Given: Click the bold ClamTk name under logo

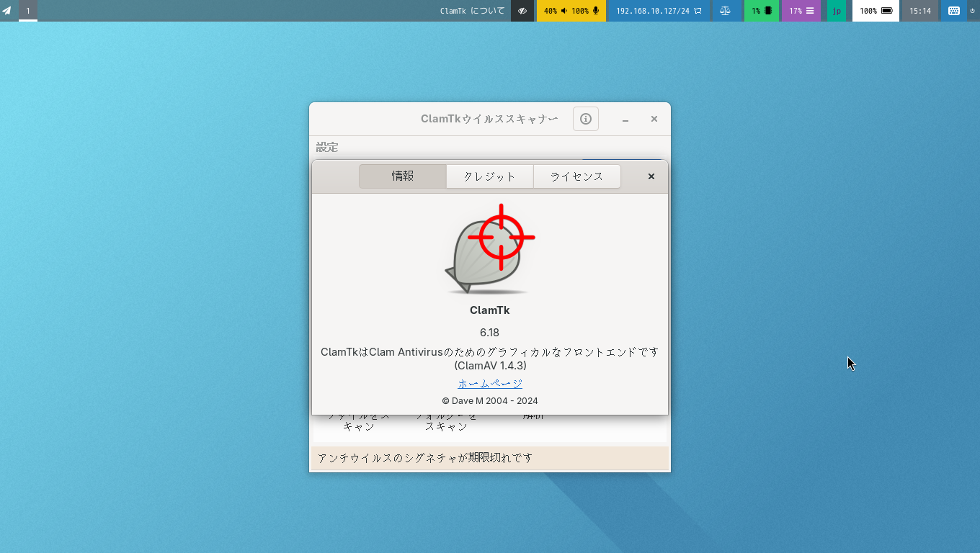Looking at the screenshot, I should (x=490, y=310).
